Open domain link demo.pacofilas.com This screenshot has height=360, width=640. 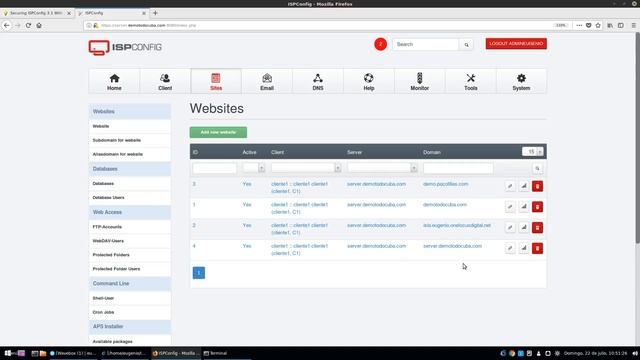tap(446, 184)
